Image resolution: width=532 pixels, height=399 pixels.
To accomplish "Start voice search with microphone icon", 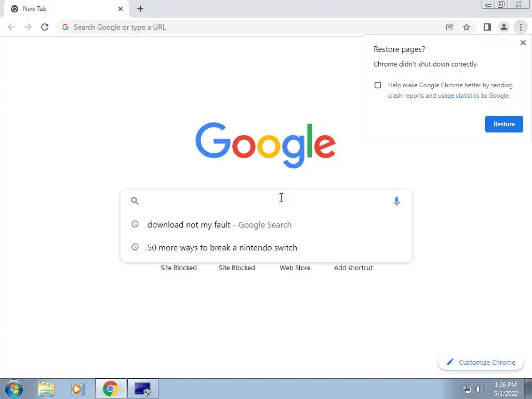I will point(396,201).
